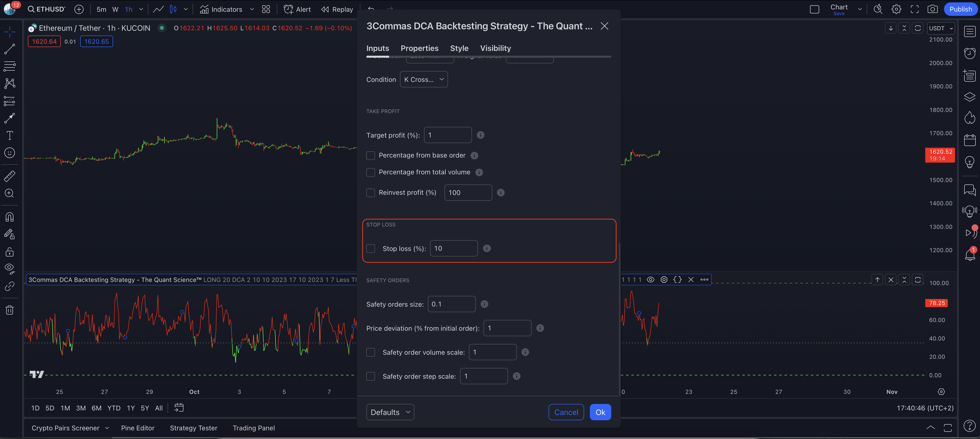Open the Strategy Tester tab
Screen dimensions: 980x439
click(193, 428)
